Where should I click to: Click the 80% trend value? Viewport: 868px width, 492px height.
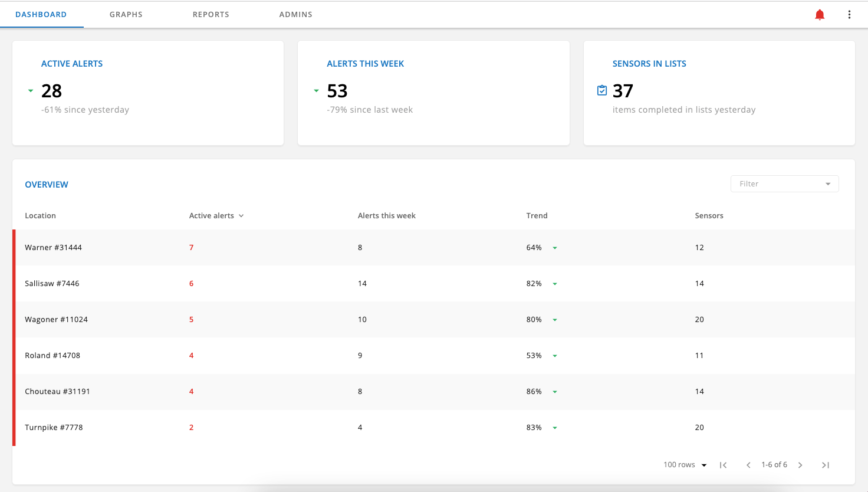click(534, 319)
